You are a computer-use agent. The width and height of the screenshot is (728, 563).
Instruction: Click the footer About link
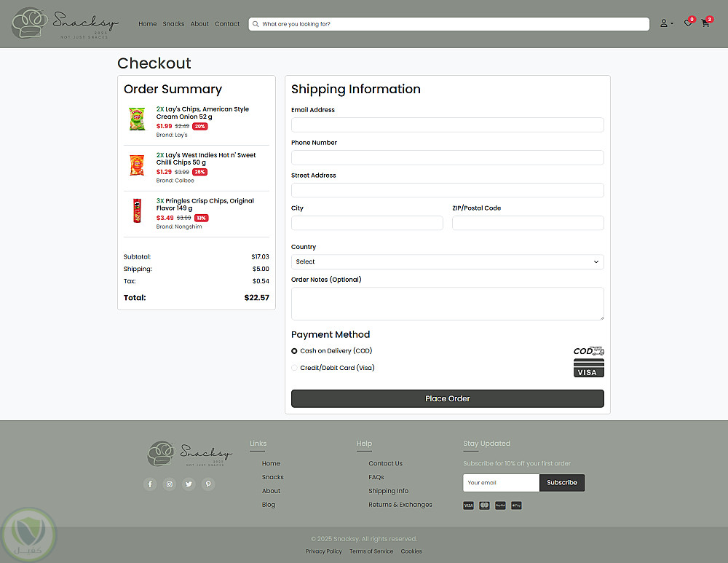[271, 491]
